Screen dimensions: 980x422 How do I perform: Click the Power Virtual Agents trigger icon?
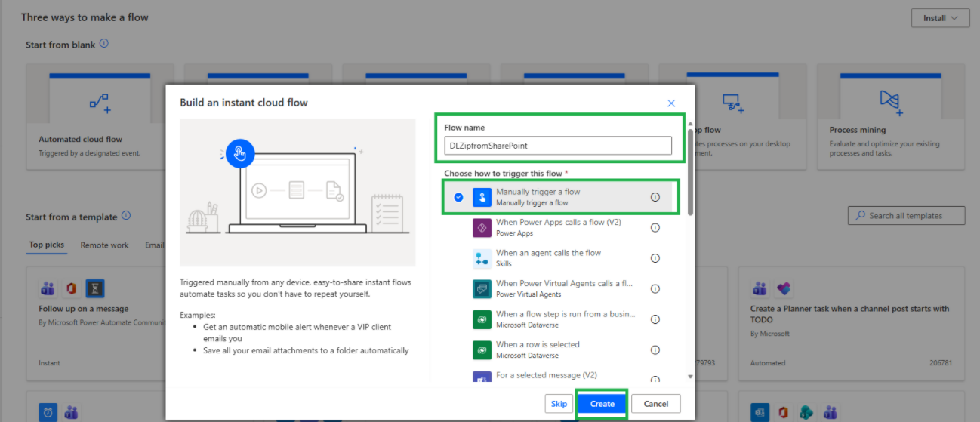click(x=482, y=288)
